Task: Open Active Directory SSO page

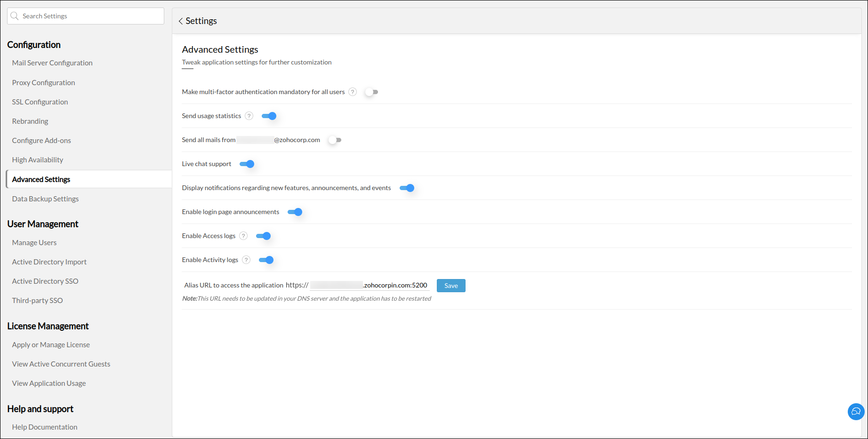Action: coord(45,281)
